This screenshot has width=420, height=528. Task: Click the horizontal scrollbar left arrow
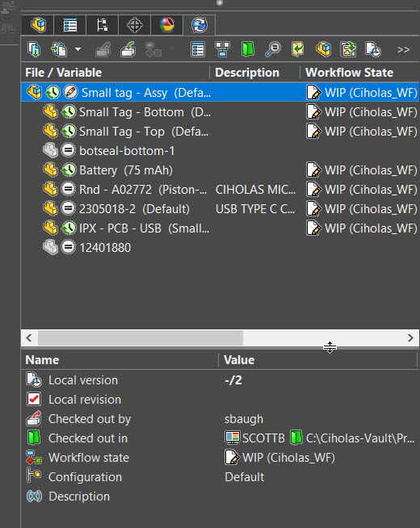coord(29,337)
